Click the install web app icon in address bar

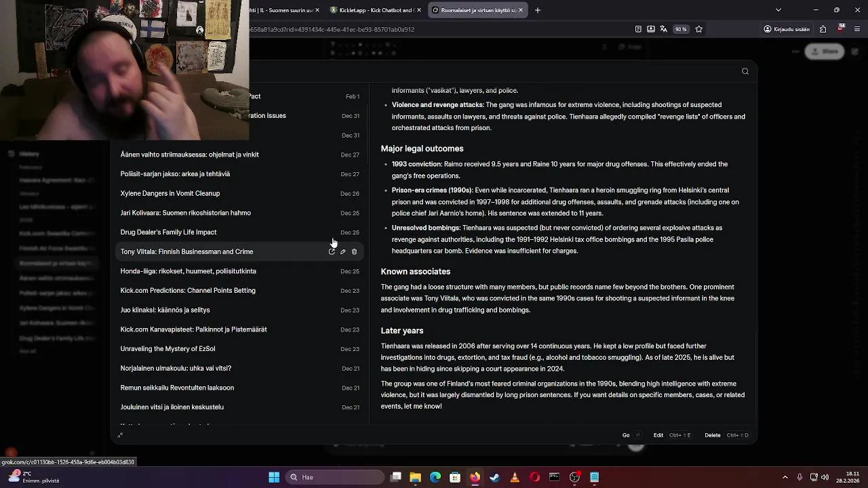click(x=651, y=29)
